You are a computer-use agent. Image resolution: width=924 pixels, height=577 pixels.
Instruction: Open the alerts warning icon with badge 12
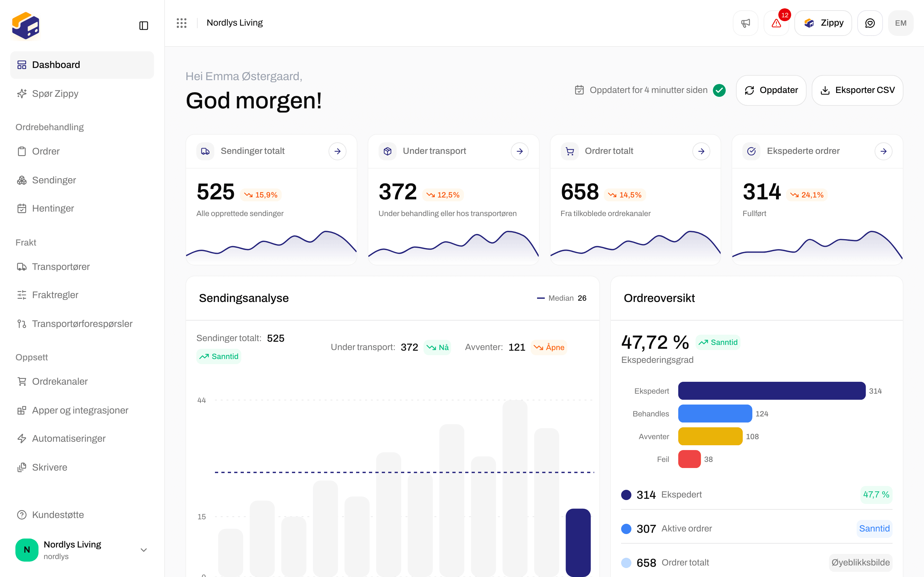point(776,23)
